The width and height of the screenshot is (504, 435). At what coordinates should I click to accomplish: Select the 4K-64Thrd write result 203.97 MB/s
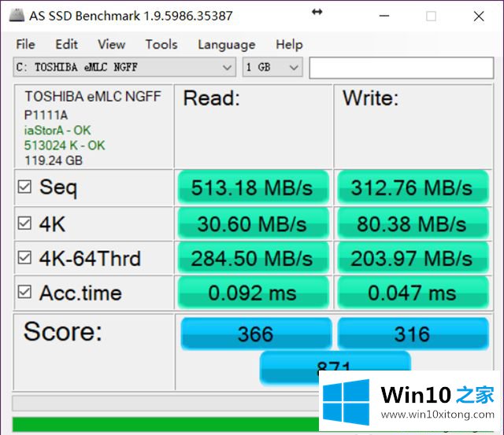[x=413, y=259]
